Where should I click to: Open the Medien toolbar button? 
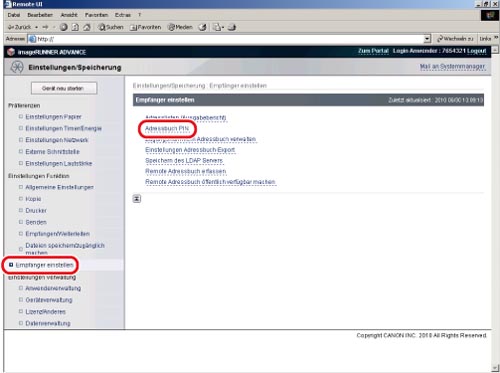[180, 27]
